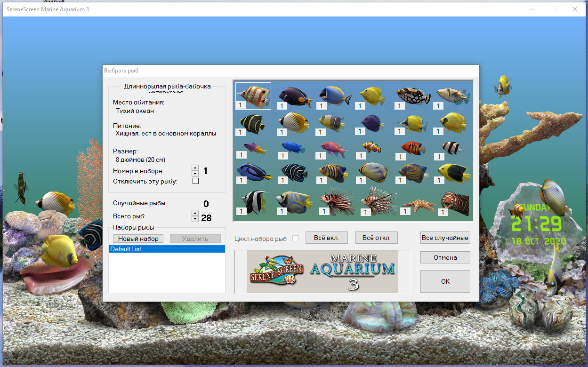Pick the brown striped moray eel thumbnail
588x367 pixels.
[x=454, y=201]
